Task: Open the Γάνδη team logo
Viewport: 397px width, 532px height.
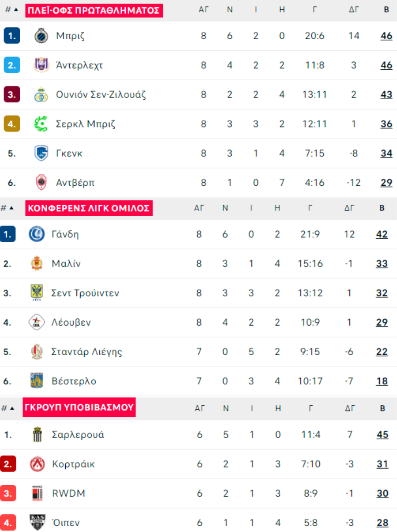Action: (x=37, y=234)
